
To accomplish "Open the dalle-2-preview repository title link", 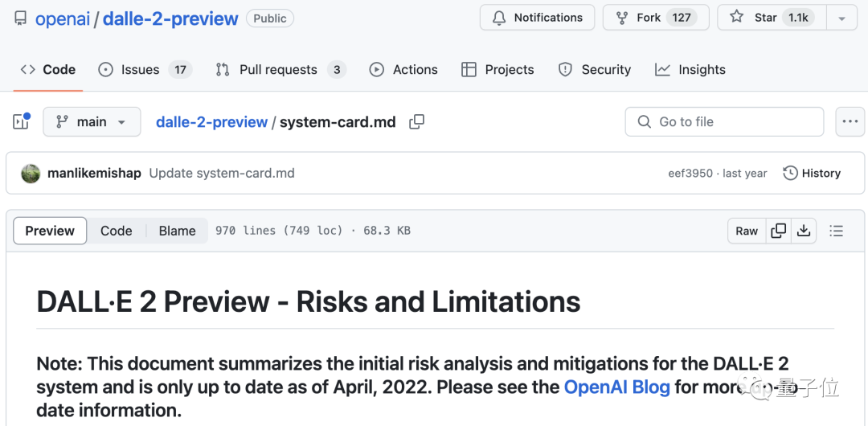I will 170,18.
